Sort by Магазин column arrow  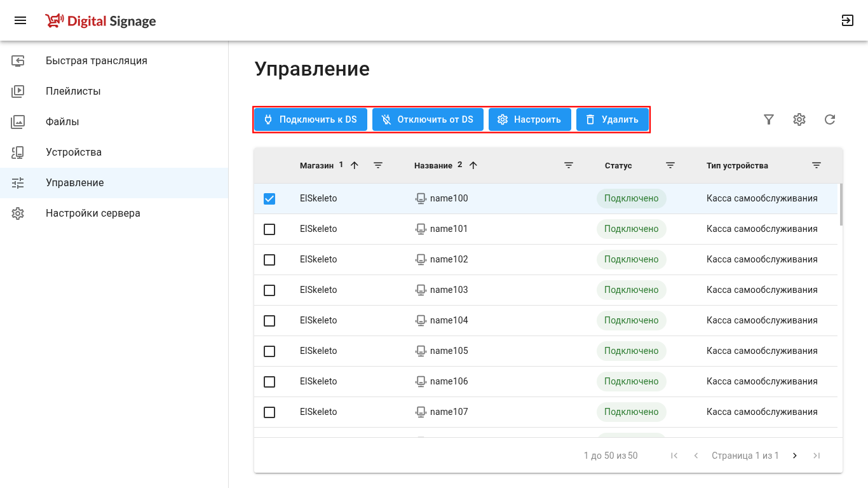pyautogui.click(x=355, y=165)
